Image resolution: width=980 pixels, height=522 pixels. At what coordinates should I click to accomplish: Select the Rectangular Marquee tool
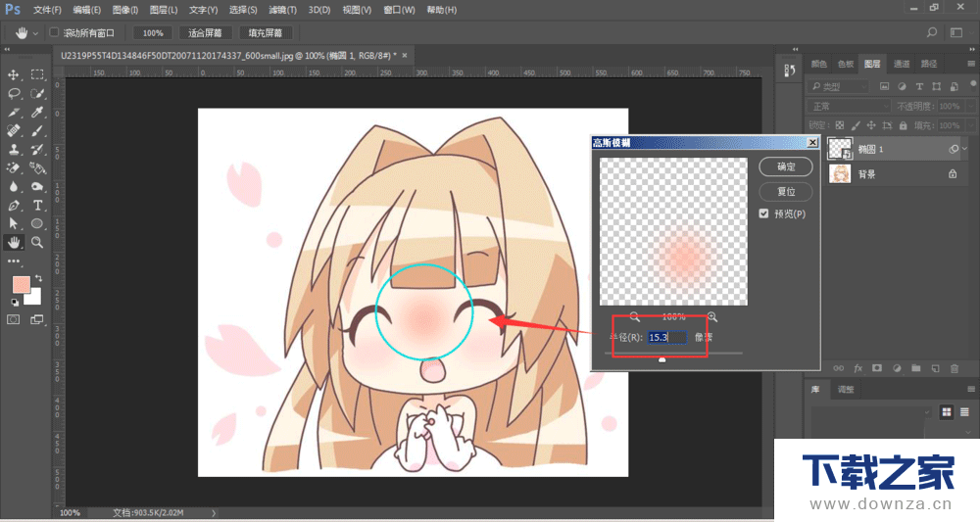pyautogui.click(x=37, y=75)
